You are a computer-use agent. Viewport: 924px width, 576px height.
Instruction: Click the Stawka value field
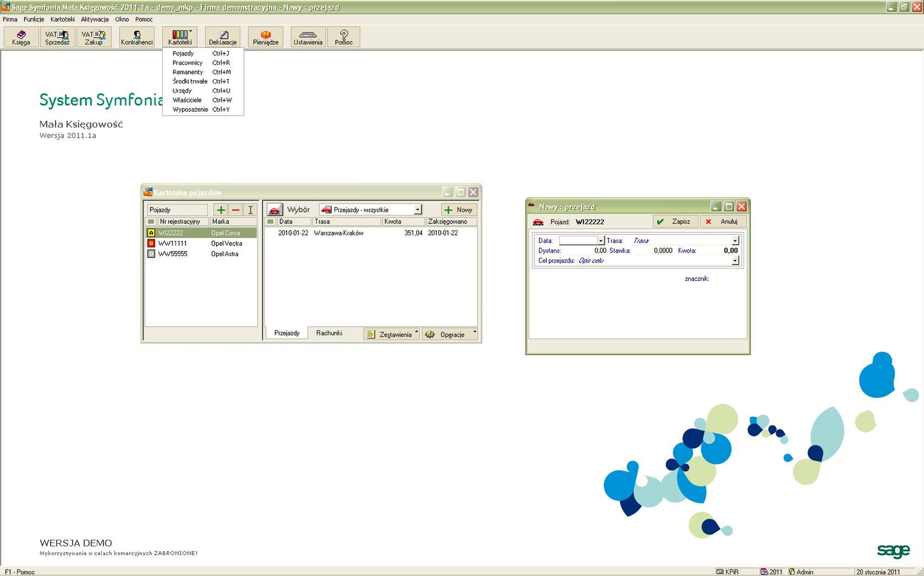[x=652, y=251]
